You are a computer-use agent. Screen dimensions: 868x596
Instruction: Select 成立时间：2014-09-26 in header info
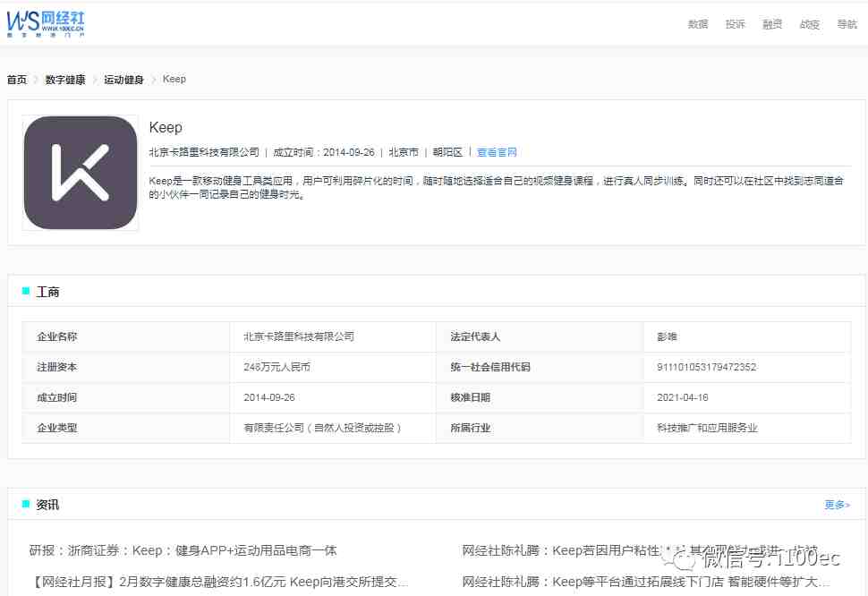(324, 152)
